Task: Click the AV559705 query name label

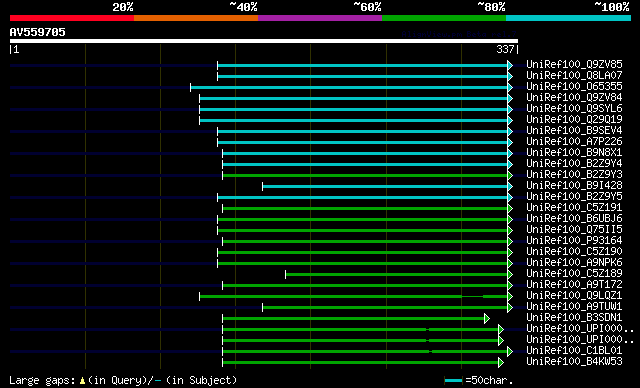Action: click(38, 32)
